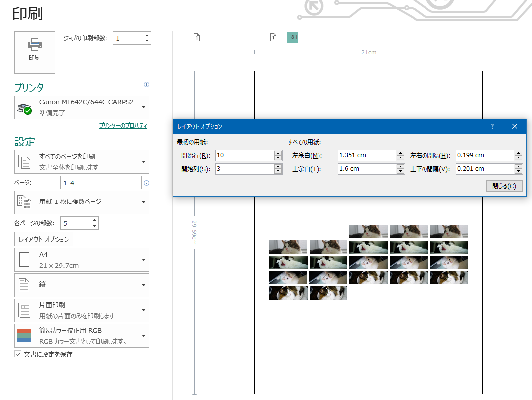
Task: Decrease 開始列 value with down arrow
Action: tap(278, 171)
